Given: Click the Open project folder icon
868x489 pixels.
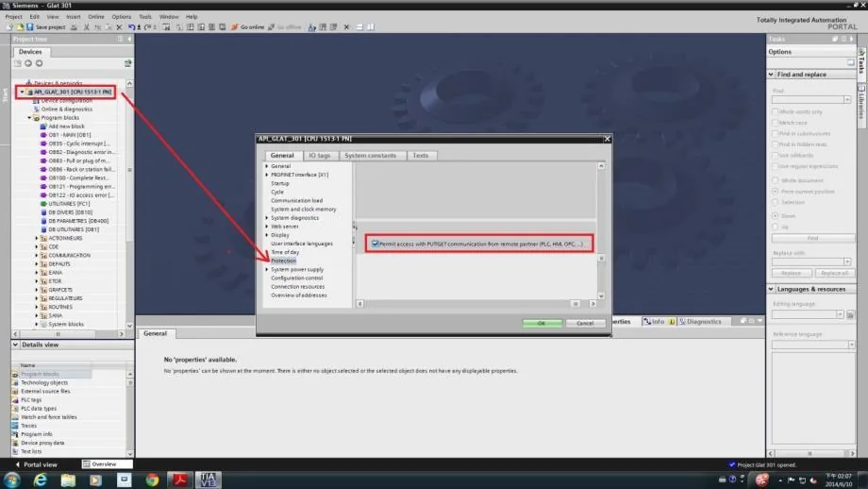Looking at the screenshot, I should click(20, 26).
